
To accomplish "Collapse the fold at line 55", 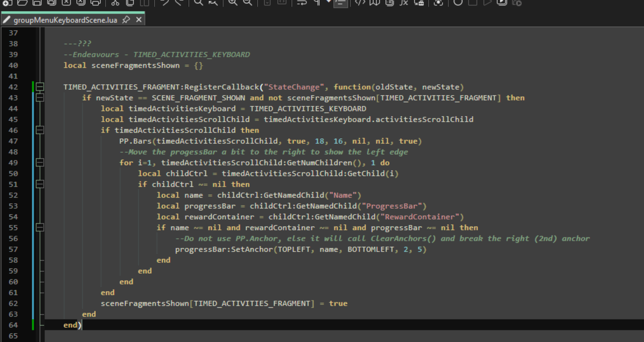I will point(40,227).
